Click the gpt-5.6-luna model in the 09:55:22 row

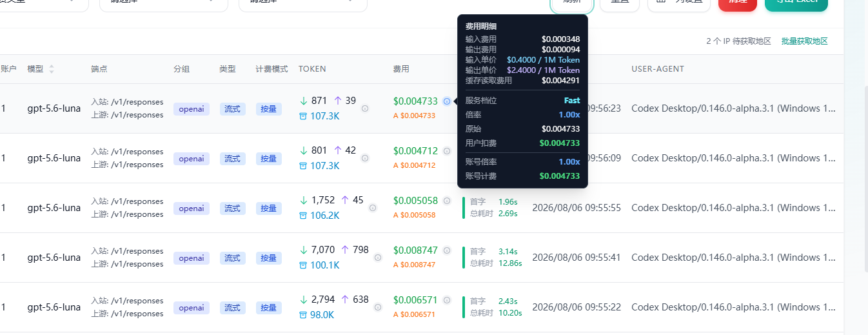pos(54,307)
